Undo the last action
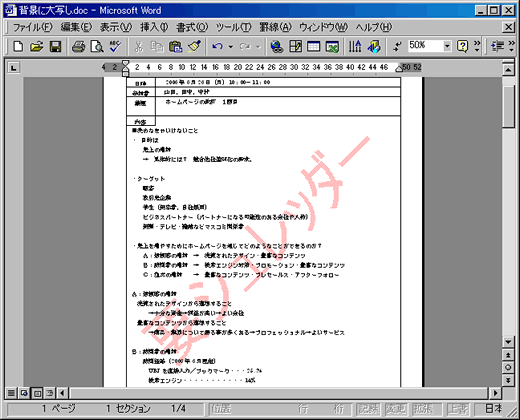The width and height of the screenshot is (520, 420). tap(217, 46)
